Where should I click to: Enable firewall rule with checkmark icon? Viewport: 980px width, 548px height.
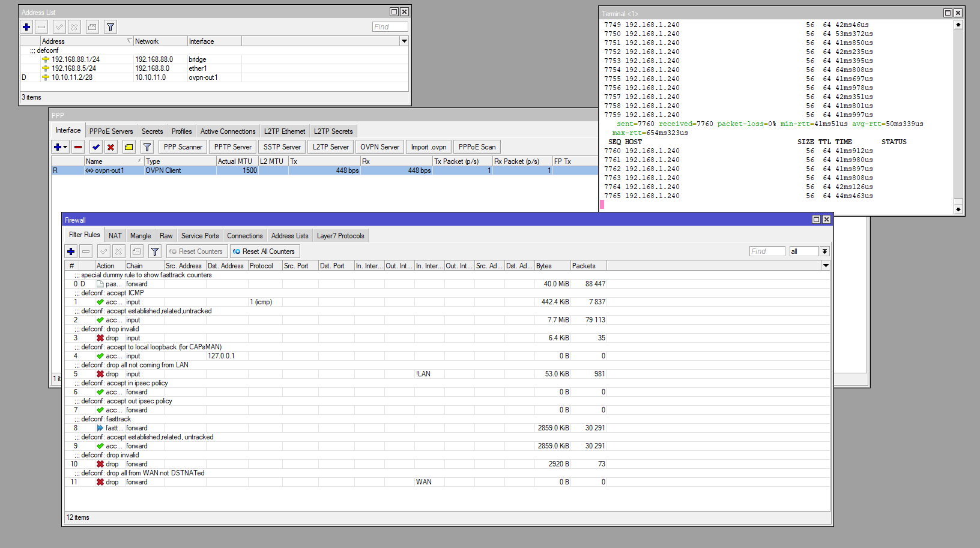tap(104, 251)
